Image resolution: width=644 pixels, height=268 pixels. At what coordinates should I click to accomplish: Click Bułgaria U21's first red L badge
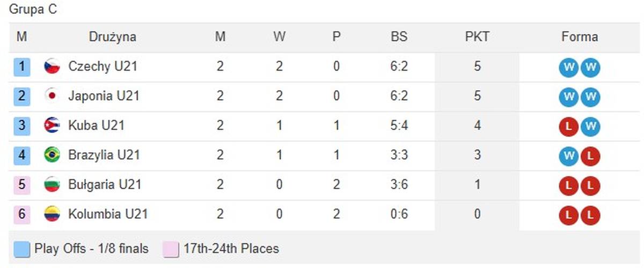[569, 185]
